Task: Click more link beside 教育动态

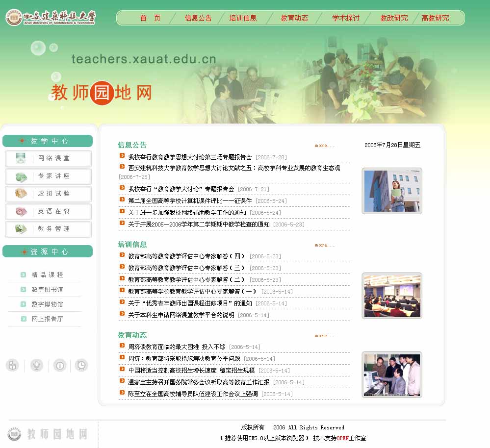Action: point(325,336)
